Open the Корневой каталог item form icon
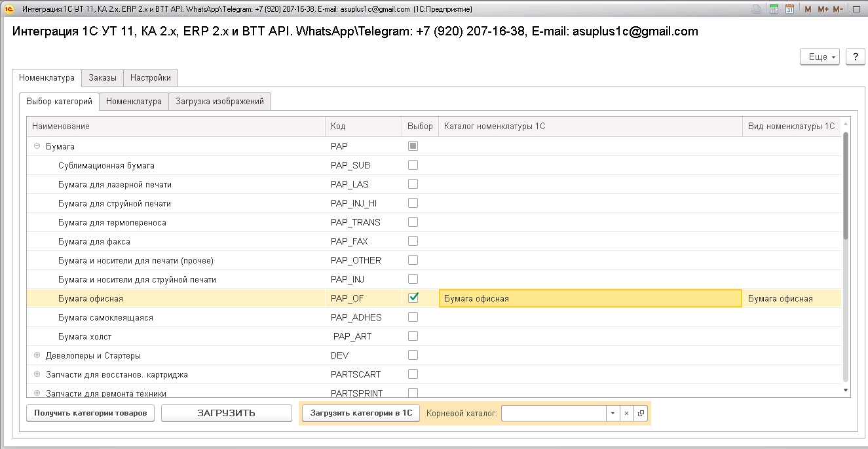The image size is (868, 449). click(641, 414)
